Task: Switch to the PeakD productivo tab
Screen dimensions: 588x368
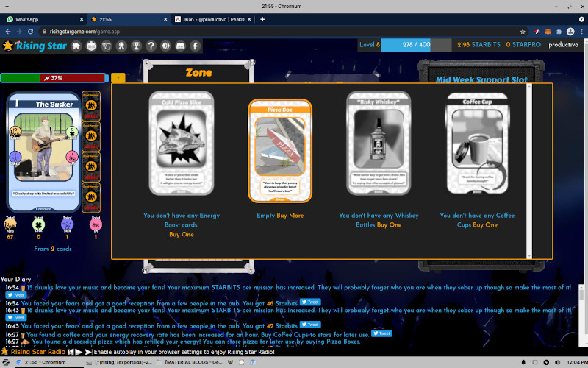Action: (x=213, y=20)
